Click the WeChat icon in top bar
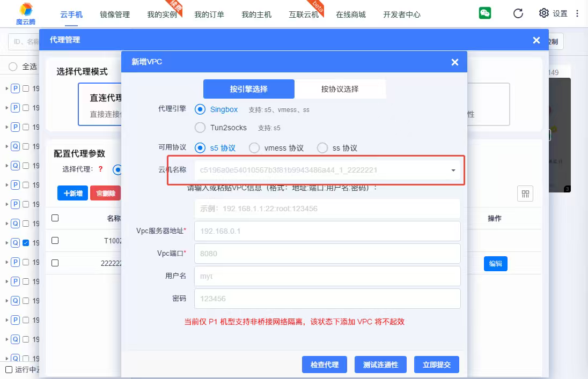The height and width of the screenshot is (379, 588). coord(485,13)
